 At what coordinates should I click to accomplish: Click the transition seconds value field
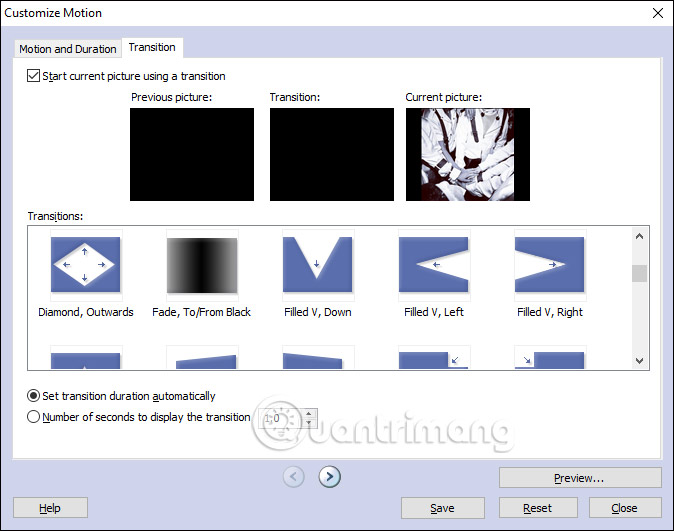(281, 418)
